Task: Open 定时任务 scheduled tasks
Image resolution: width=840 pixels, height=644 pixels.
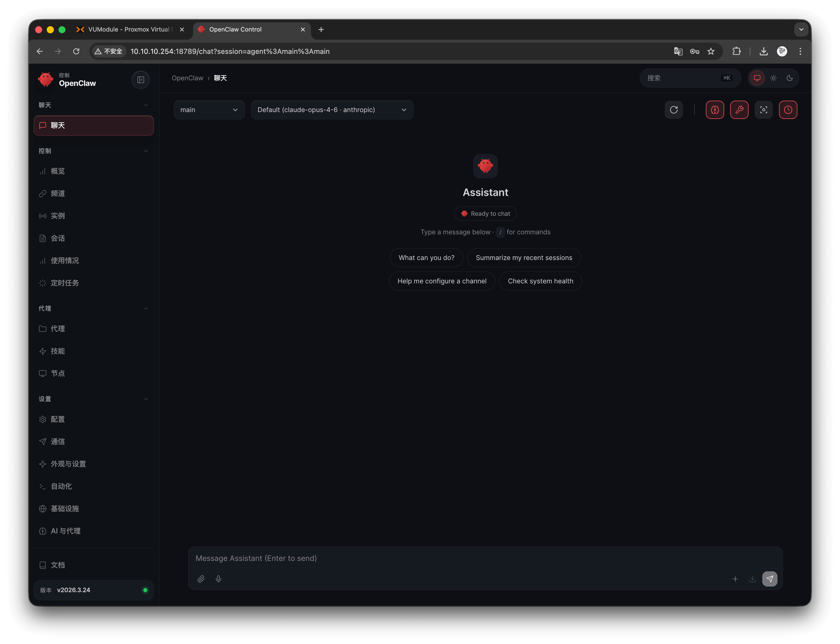Action: pos(94,283)
